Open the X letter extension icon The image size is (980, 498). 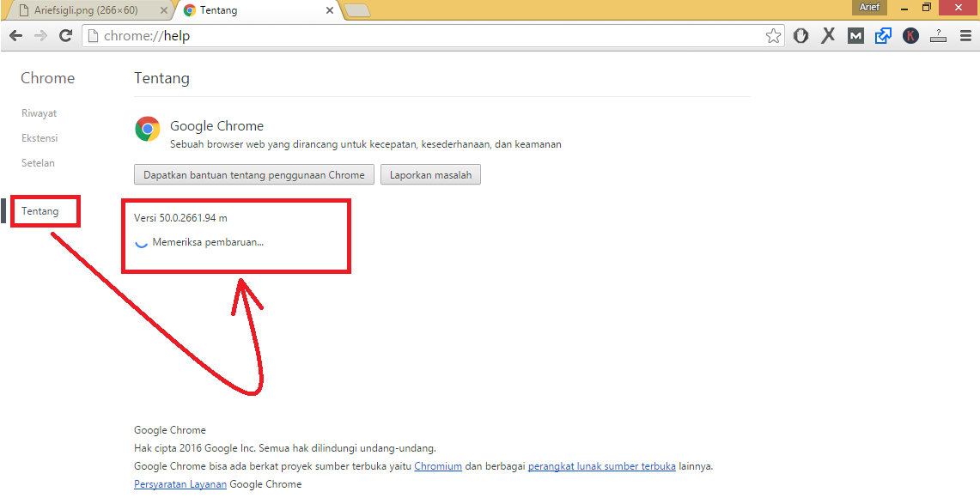click(828, 36)
